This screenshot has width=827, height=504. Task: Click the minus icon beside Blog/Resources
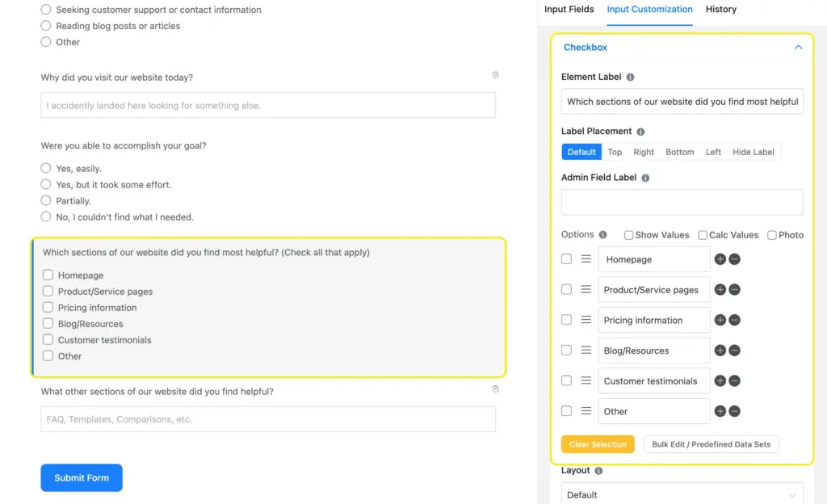coord(733,351)
